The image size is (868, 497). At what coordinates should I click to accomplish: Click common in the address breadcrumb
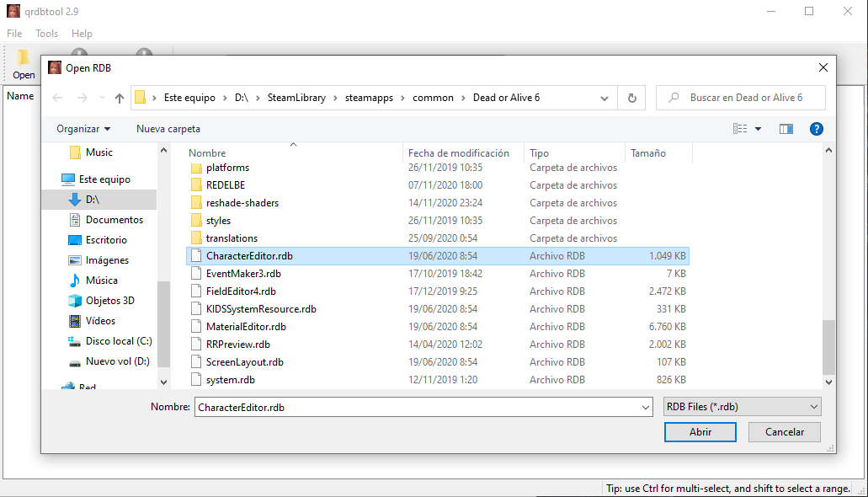[x=433, y=98]
